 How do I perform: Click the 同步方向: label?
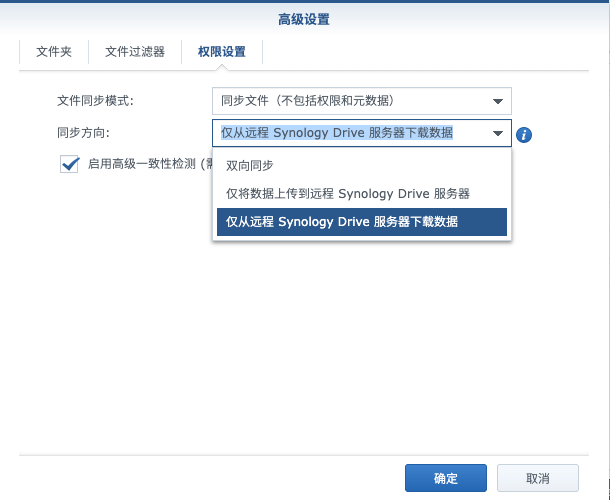(x=83, y=133)
